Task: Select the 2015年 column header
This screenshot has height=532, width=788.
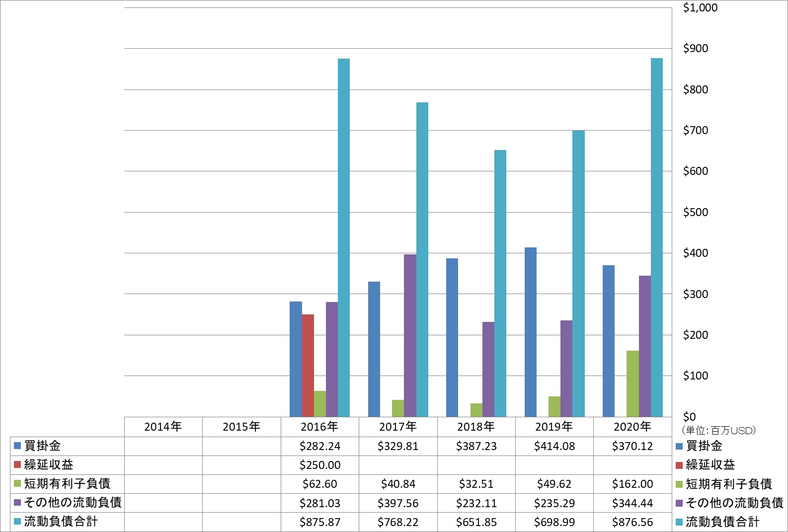Action: click(x=241, y=427)
